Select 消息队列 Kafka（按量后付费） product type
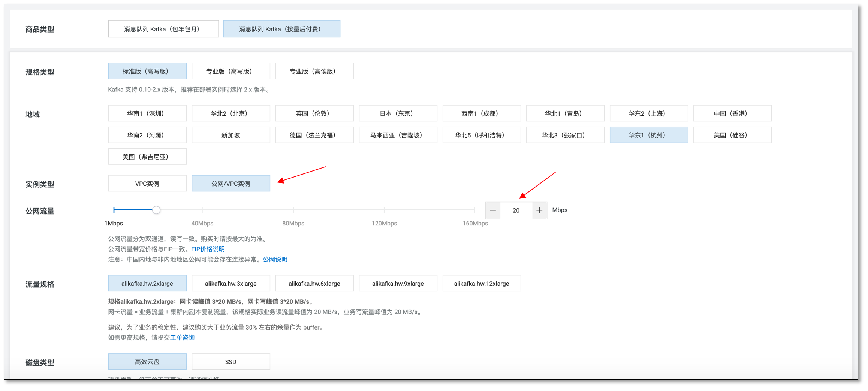868x391 pixels. pos(281,29)
